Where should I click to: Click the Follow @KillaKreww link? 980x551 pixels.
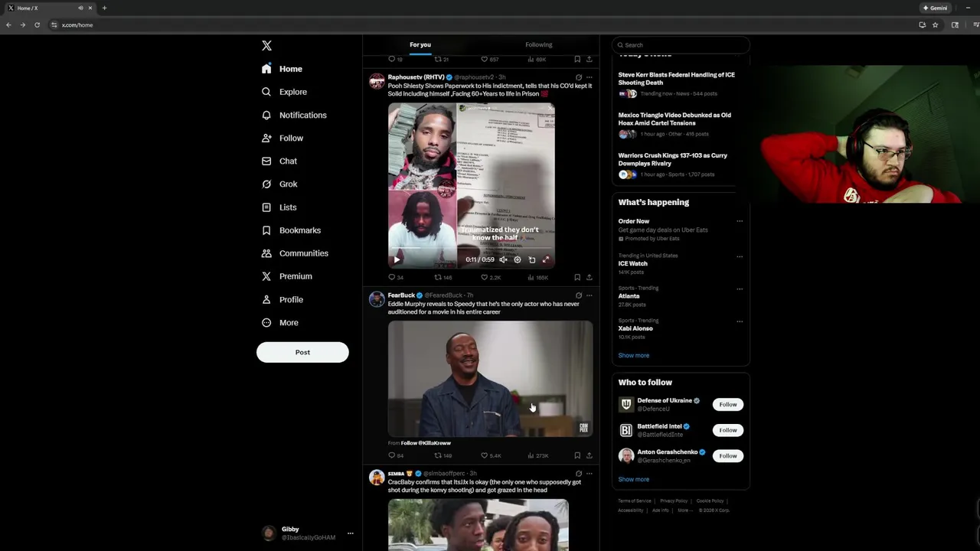(426, 443)
